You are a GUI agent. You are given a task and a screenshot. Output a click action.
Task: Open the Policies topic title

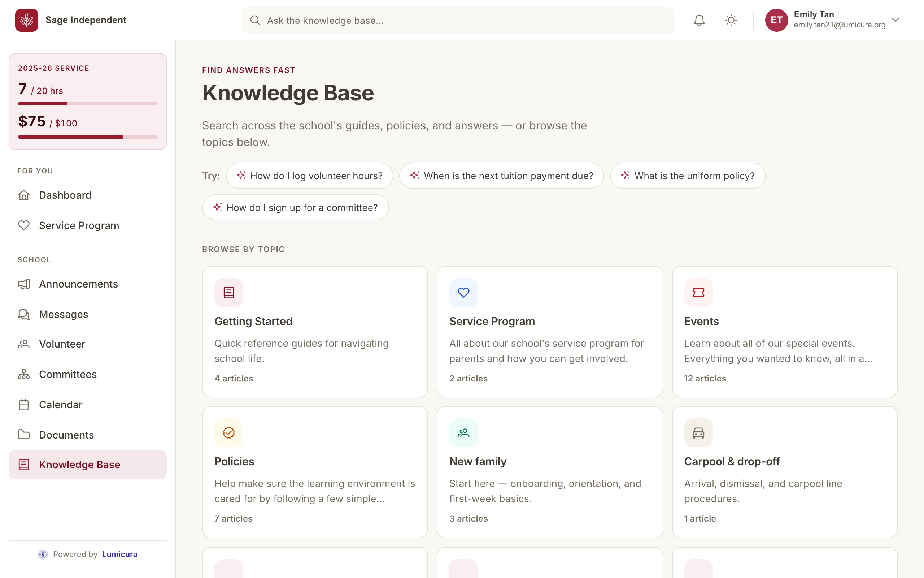(x=234, y=461)
